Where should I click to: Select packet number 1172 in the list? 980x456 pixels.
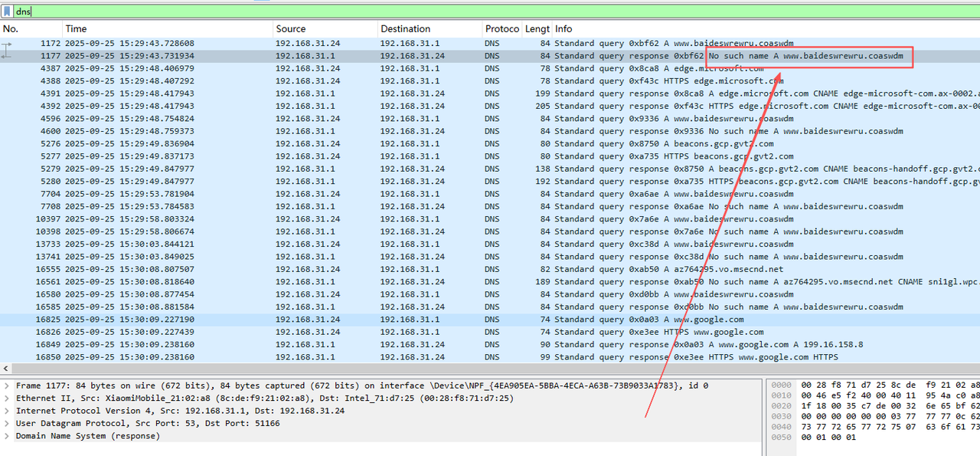tap(306, 44)
